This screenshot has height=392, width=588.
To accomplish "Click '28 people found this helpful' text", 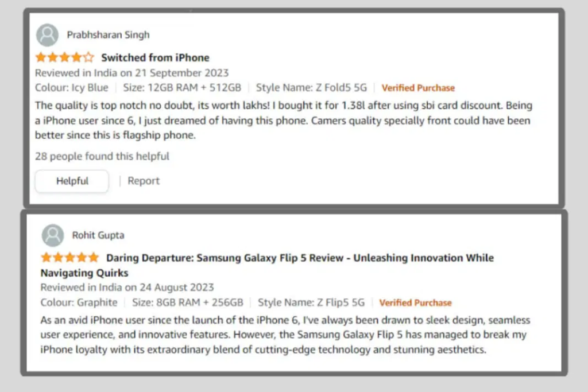I will 102,156.
